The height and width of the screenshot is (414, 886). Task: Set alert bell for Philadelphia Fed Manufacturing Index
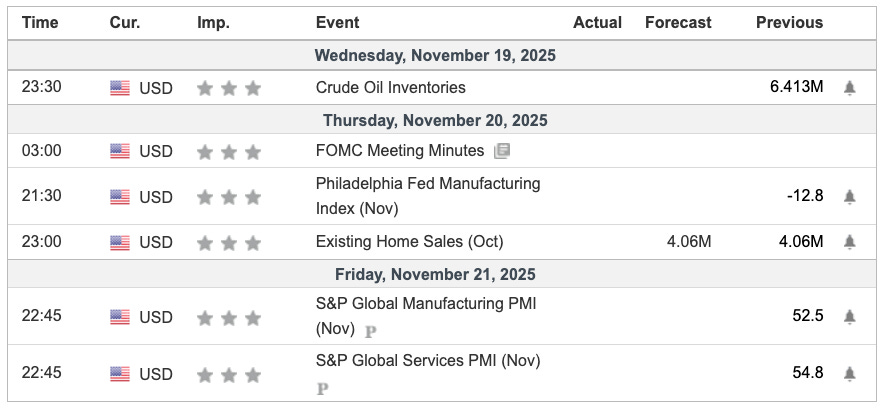click(x=849, y=196)
